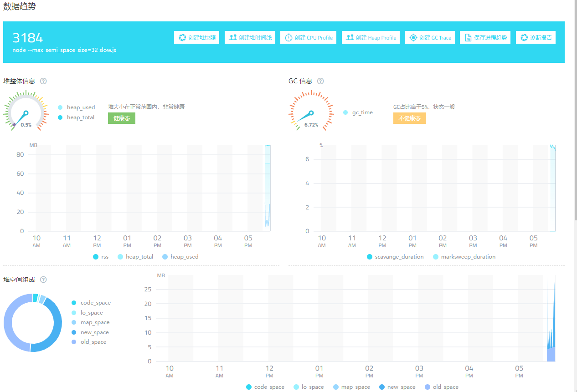This screenshot has width=577, height=392.
Task: Click the 创建 GC Trace button
Action: (430, 38)
